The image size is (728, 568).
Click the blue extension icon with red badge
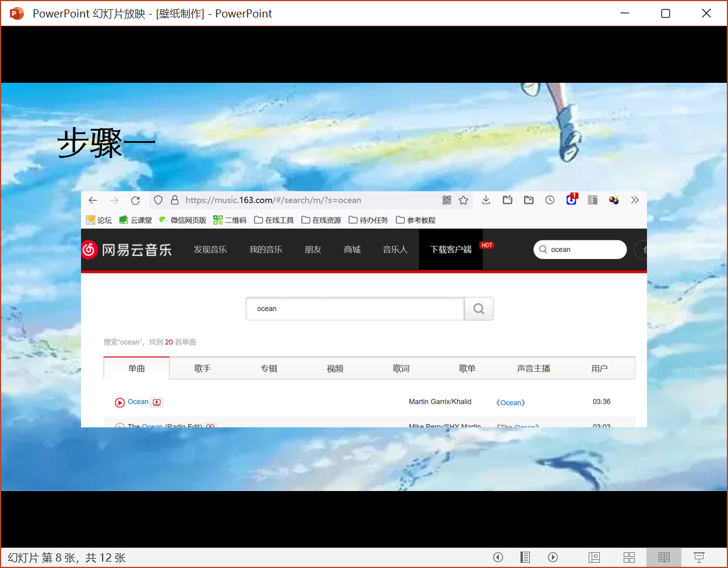[571, 199]
